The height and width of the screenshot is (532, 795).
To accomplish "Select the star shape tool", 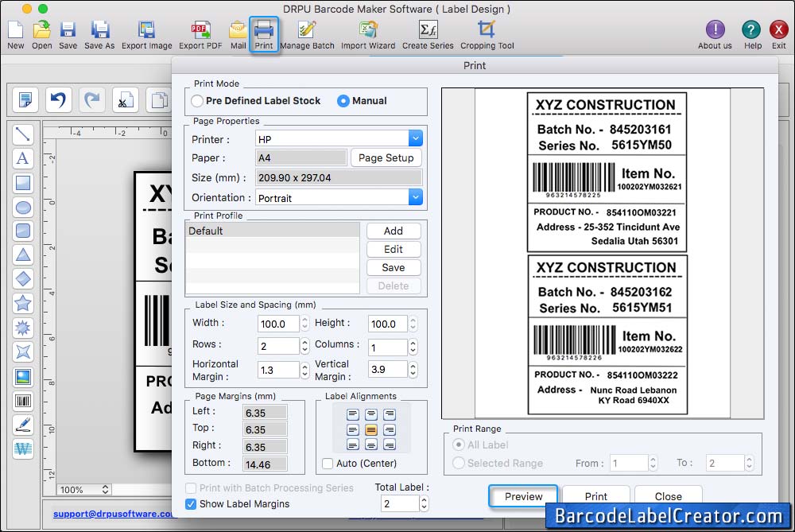I will point(23,303).
